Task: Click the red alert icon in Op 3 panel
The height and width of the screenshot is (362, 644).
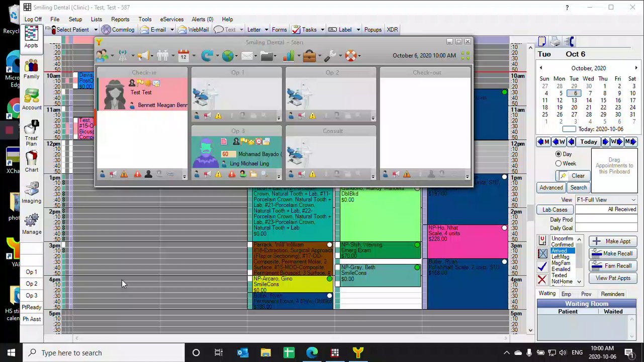Action: [x=232, y=174]
